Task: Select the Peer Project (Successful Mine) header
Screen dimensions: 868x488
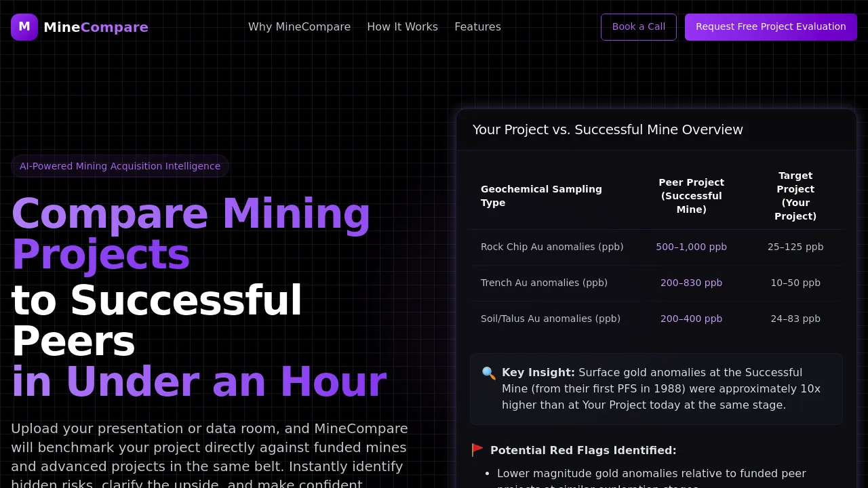Action: [692, 196]
